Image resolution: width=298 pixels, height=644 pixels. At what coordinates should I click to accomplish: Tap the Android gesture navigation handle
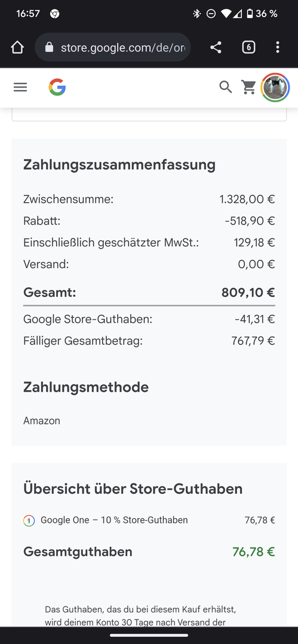coord(149,636)
